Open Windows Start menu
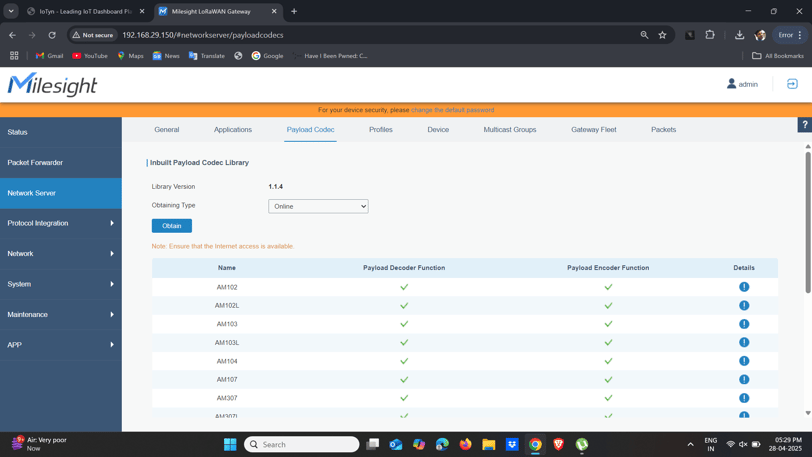The image size is (812, 457). [x=230, y=445]
